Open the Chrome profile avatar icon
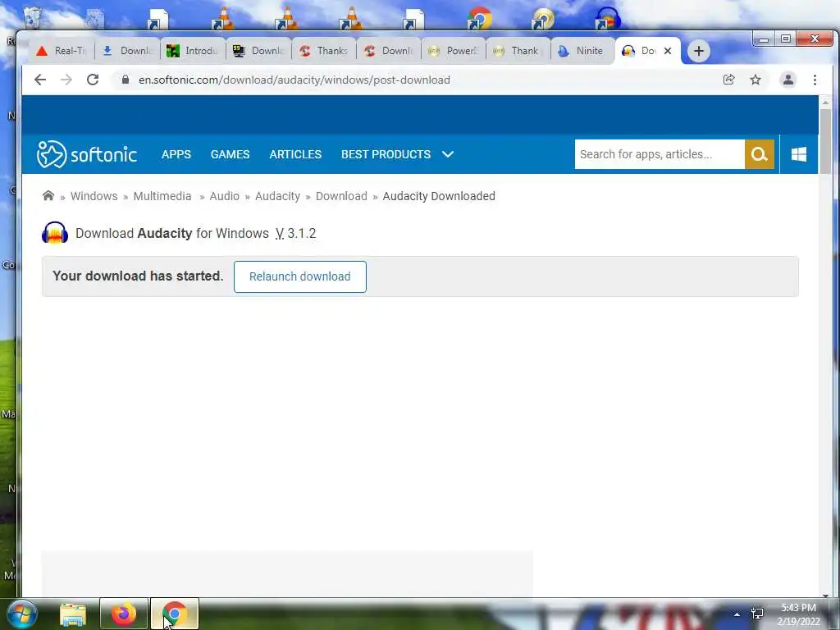Screen dimensions: 840x630 788,80
